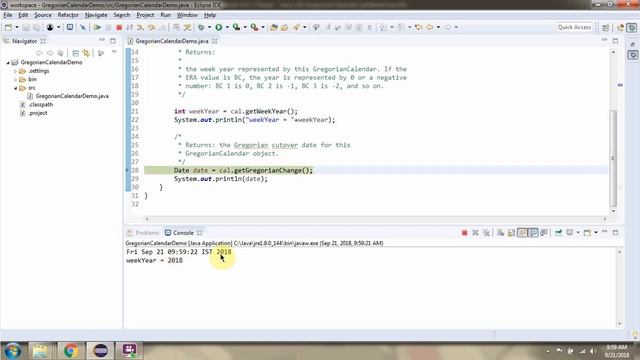
Task: Switch to the Java perspective icon
Action: point(621,27)
